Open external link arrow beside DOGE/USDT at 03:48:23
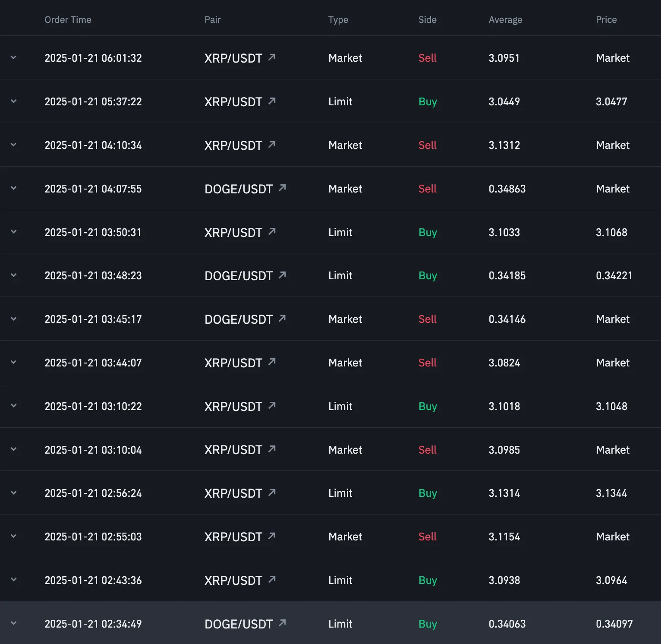Image resolution: width=661 pixels, height=644 pixels. tap(282, 275)
